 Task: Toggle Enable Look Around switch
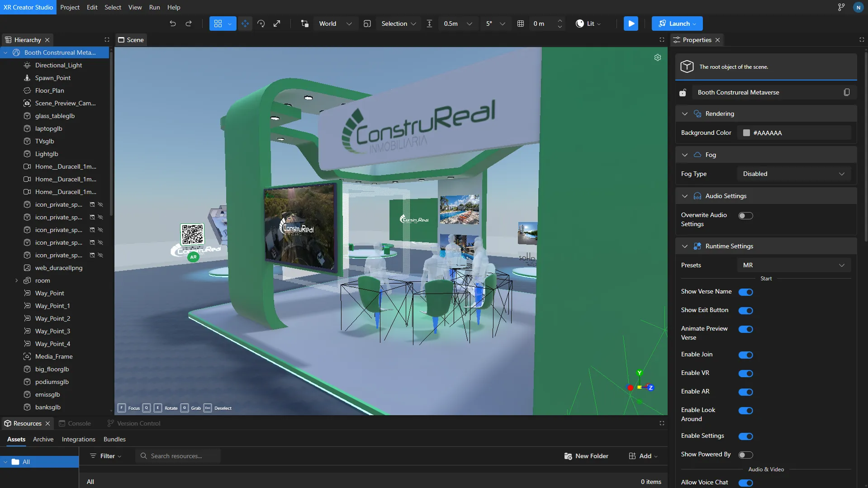tap(745, 411)
